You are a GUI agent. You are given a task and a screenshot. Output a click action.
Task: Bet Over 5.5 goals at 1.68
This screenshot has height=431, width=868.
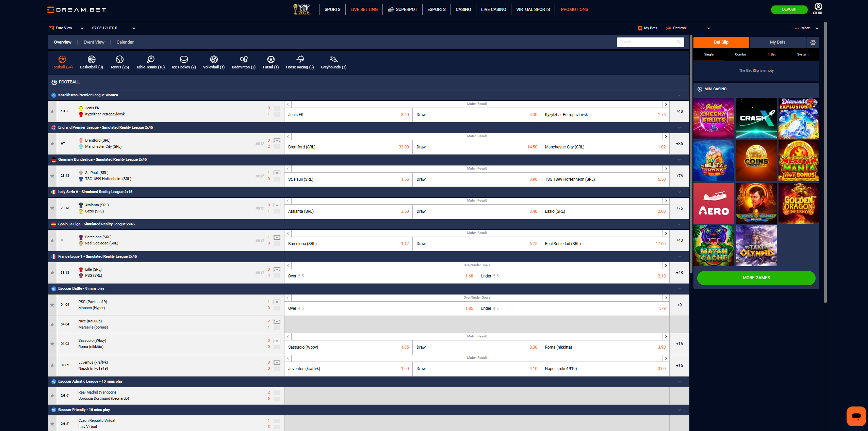(x=380, y=276)
